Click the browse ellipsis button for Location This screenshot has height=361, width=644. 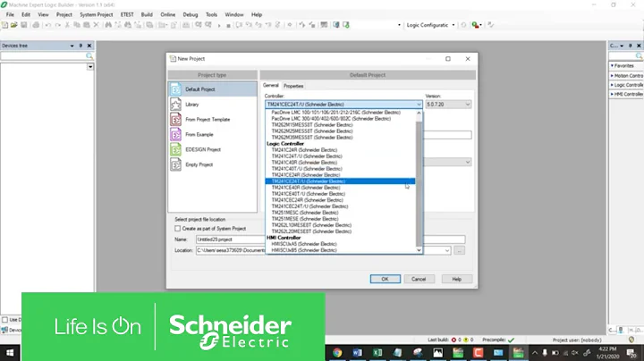pyautogui.click(x=459, y=250)
